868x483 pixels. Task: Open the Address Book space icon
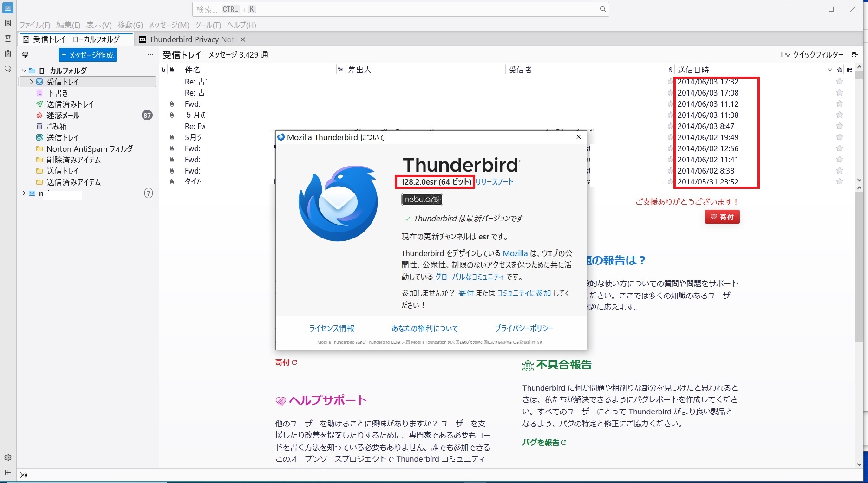(8, 23)
